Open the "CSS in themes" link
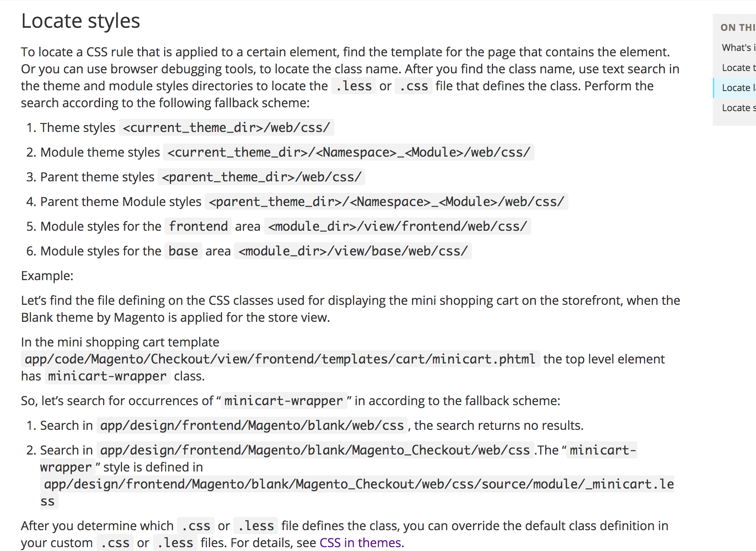The image size is (756, 551). tap(360, 543)
